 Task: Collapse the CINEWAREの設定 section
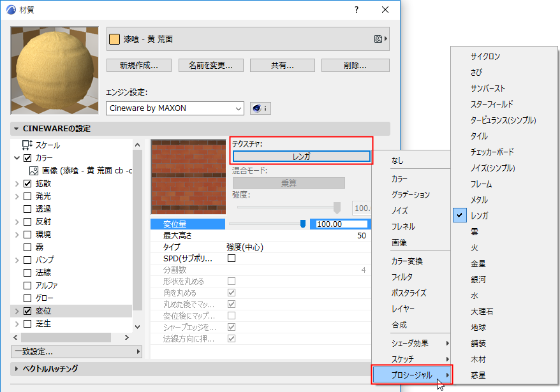[x=16, y=129]
